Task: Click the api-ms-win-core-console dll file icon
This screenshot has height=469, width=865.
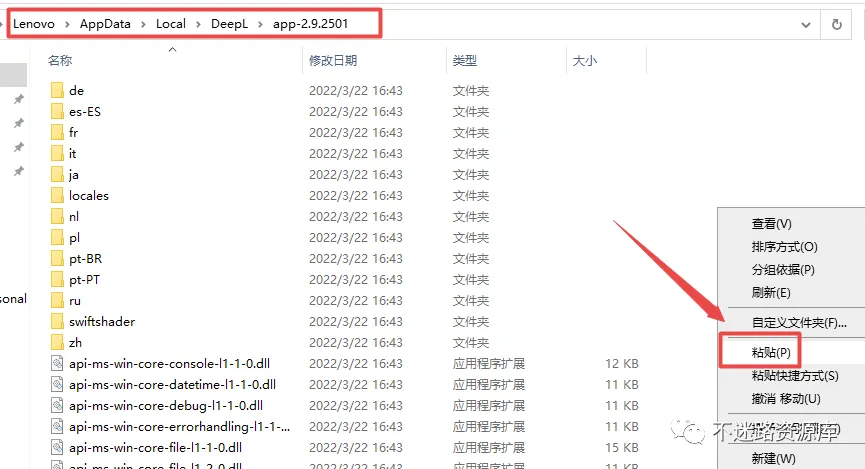Action: pyautogui.click(x=57, y=364)
